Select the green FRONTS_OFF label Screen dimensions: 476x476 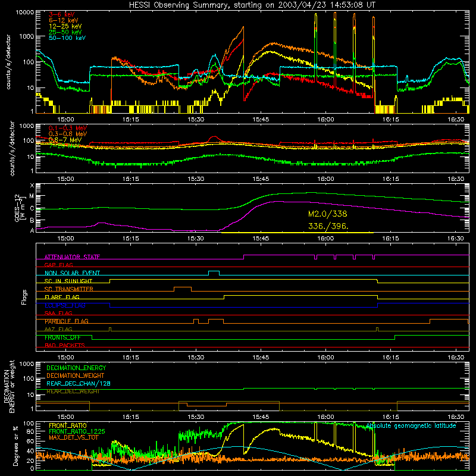62,337
